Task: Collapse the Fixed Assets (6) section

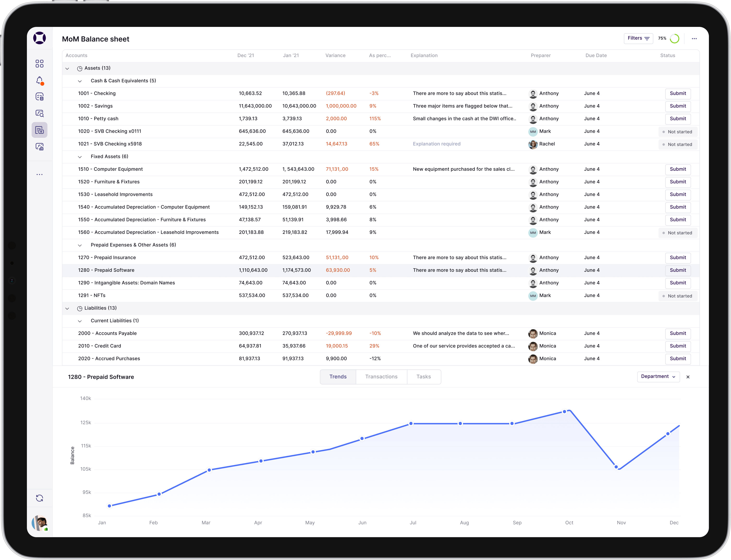Action: click(80, 157)
